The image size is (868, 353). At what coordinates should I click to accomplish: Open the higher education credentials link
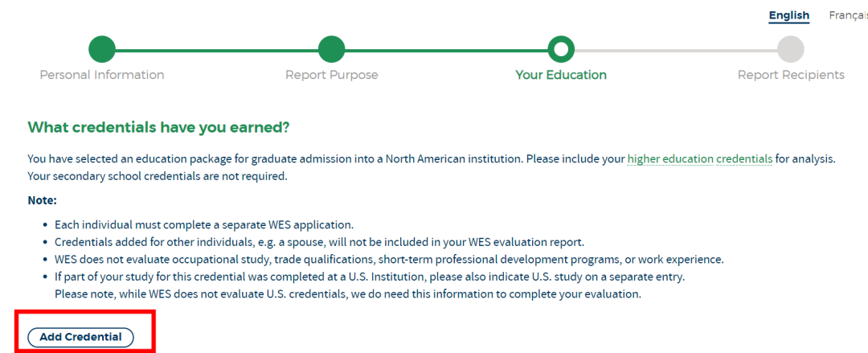(x=699, y=159)
